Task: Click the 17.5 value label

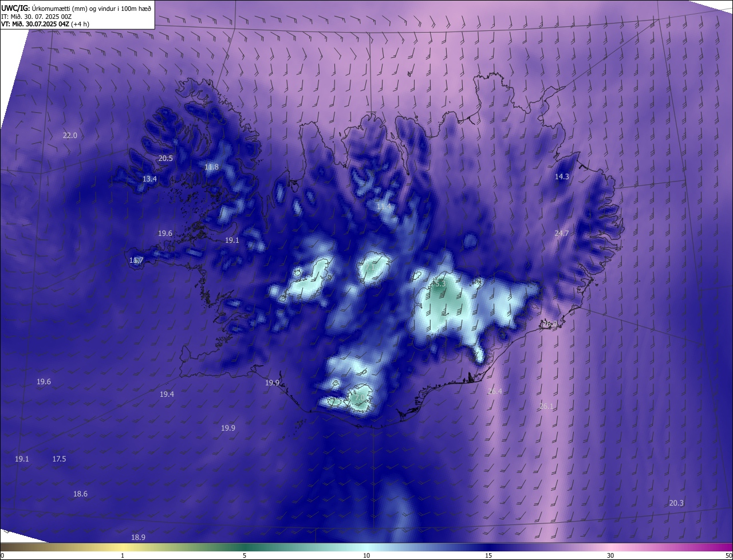Action: point(59,459)
